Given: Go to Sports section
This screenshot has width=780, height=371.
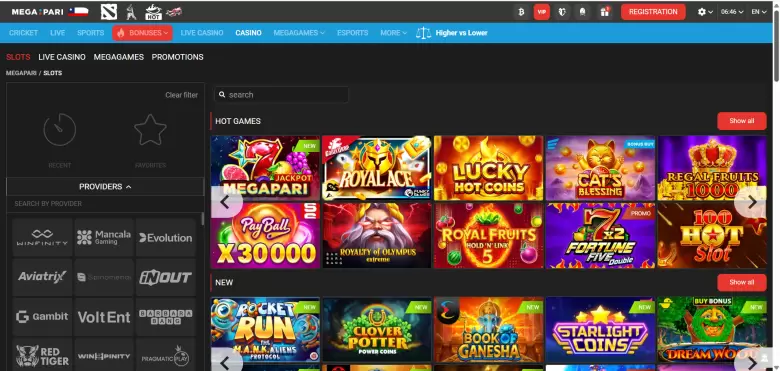Looking at the screenshot, I should 91,33.
